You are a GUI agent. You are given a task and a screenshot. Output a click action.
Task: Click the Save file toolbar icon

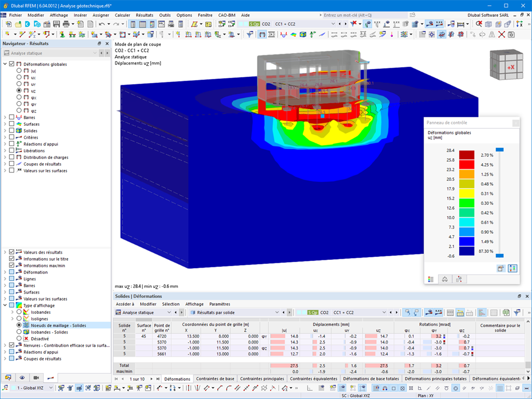click(x=56, y=24)
